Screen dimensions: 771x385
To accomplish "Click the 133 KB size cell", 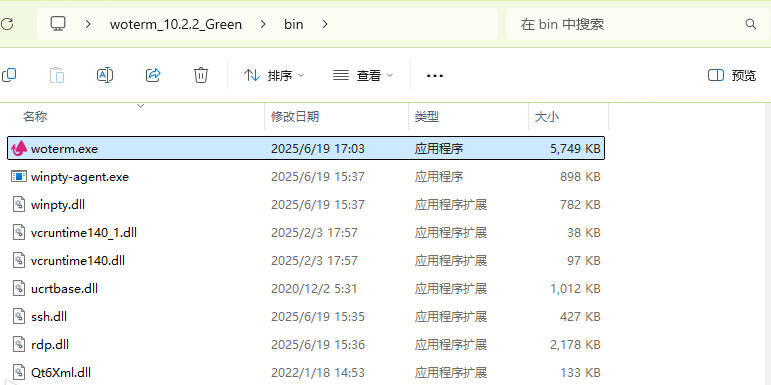I will click(x=580, y=373).
